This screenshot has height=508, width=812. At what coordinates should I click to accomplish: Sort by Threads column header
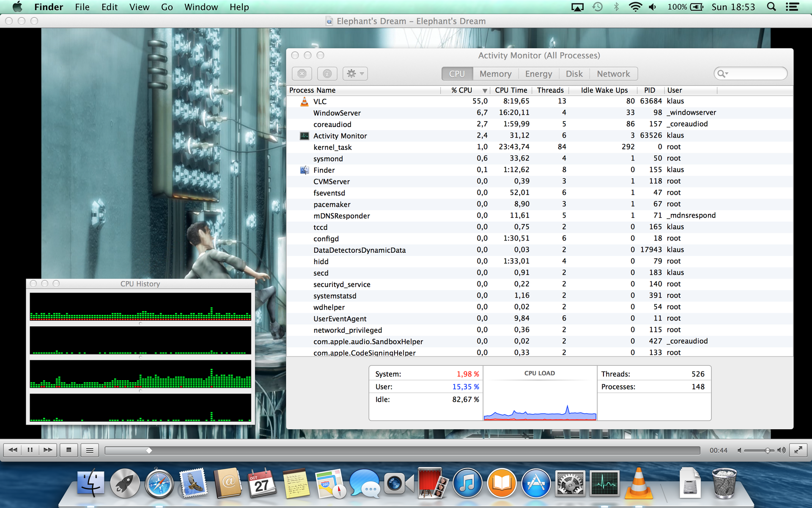point(550,90)
